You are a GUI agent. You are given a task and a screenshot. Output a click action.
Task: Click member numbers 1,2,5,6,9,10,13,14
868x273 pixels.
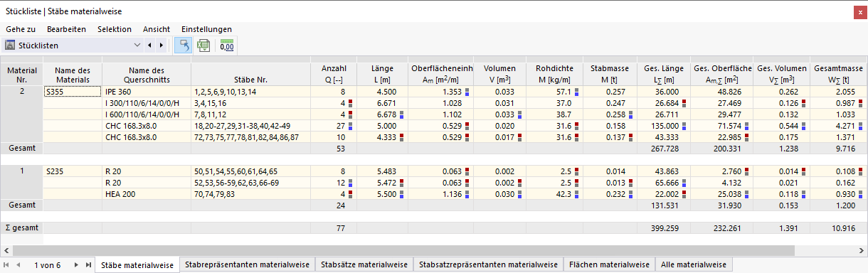251,92
